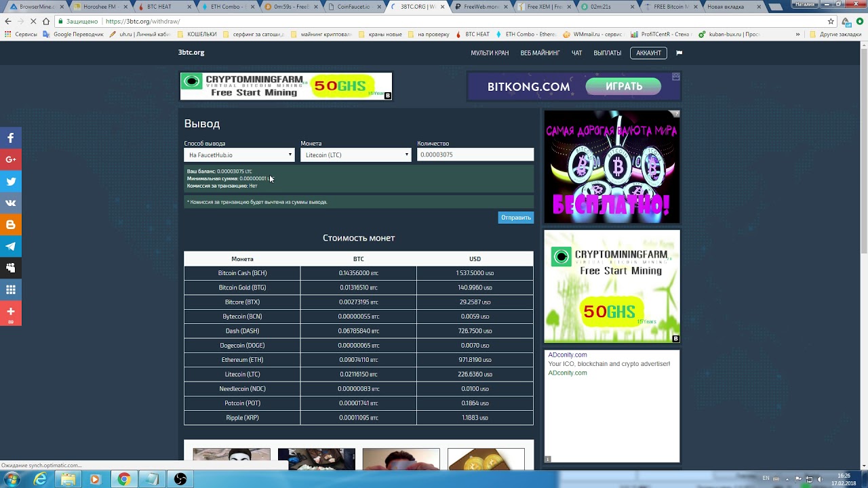Screen dimensions: 868x488
Task: Share page via Telegram sidebar icon
Action: pyautogui.click(x=11, y=246)
